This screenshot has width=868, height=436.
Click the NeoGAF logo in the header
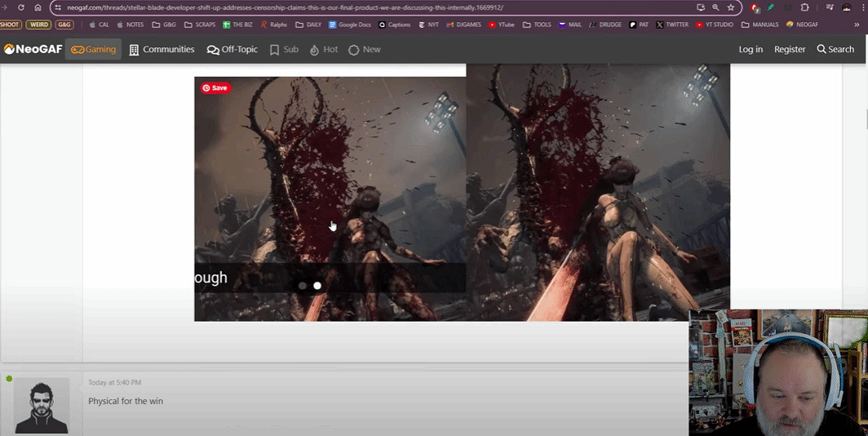(33, 50)
